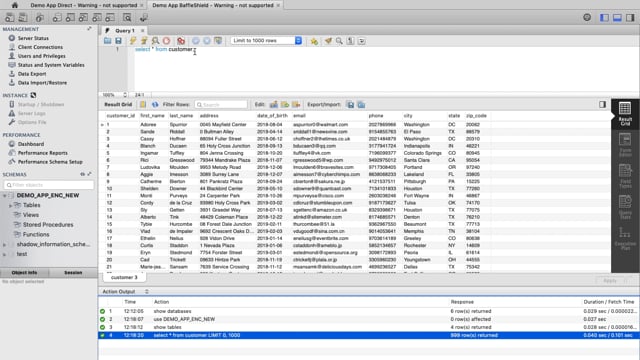Image resolution: width=640 pixels, height=360 pixels.
Task: Change editor zoom 100% stepper
Action: [x=125, y=95]
